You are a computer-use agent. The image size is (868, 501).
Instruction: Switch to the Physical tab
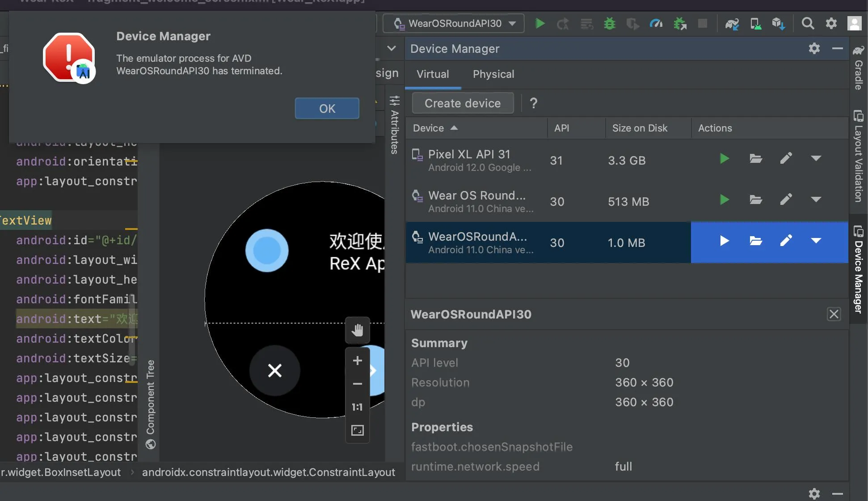click(x=493, y=74)
